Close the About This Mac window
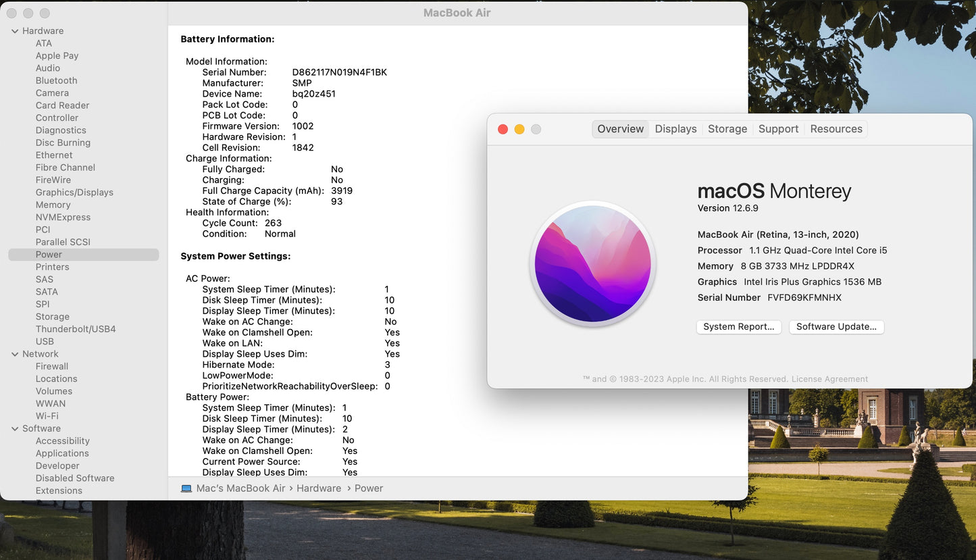 click(x=503, y=129)
